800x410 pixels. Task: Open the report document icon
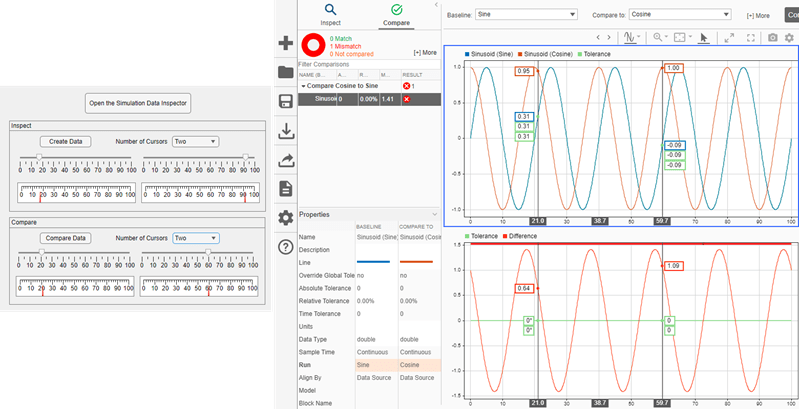tap(286, 188)
